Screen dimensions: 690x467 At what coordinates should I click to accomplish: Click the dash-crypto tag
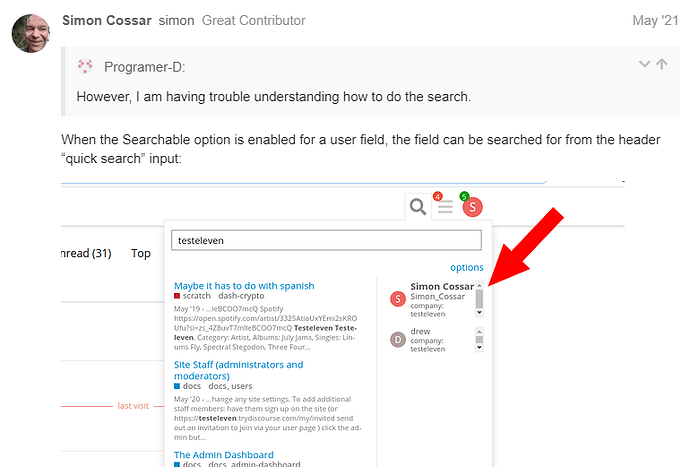coord(241,296)
